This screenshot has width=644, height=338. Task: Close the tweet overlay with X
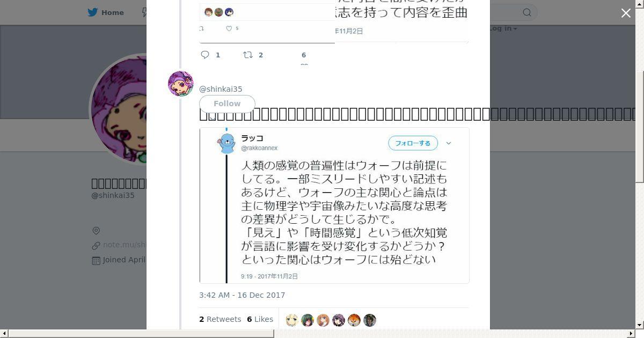coord(626,13)
